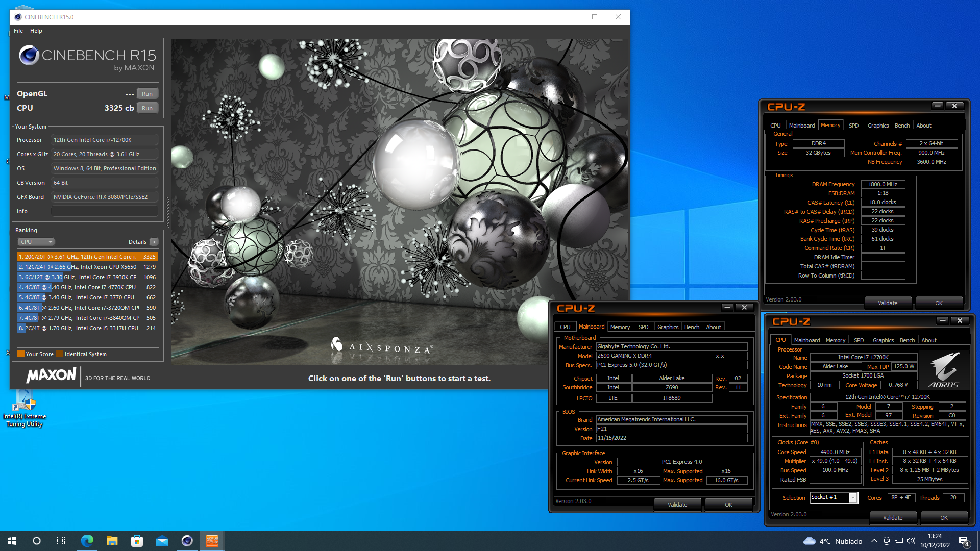Run the CPU benchmark
The height and width of the screenshot is (551, 980).
147,108
